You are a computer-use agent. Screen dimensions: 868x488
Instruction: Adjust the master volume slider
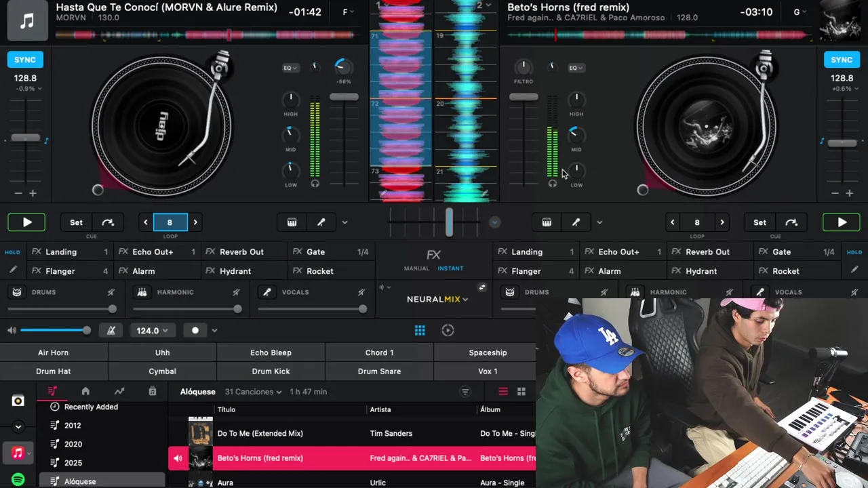54,330
